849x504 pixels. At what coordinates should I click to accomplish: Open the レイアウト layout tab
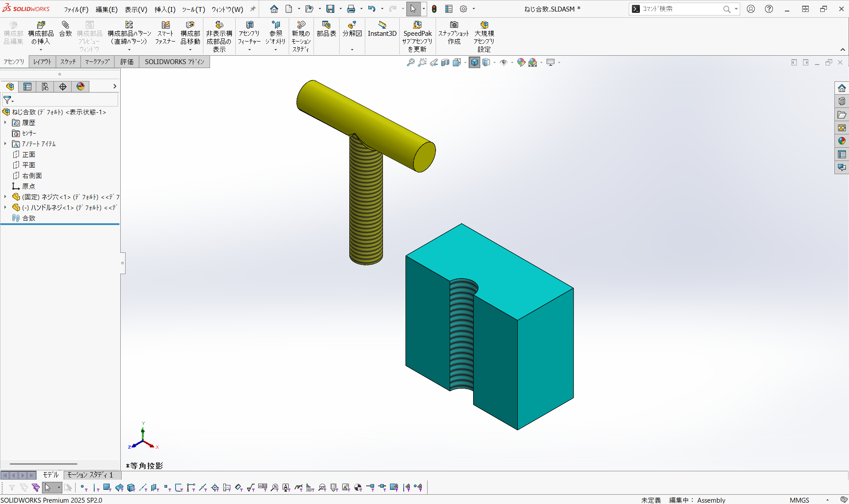42,62
